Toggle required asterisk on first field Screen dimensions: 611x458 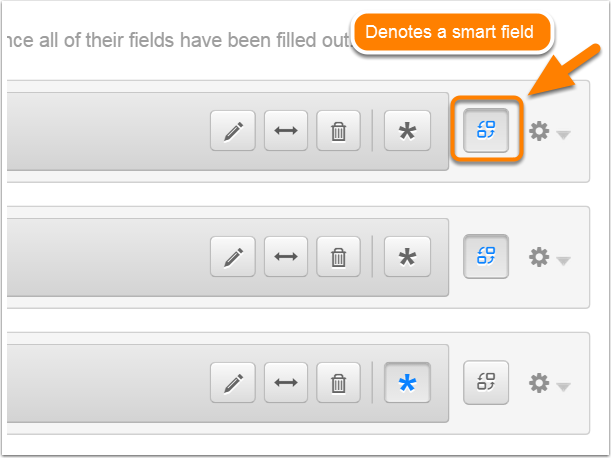pos(407,131)
